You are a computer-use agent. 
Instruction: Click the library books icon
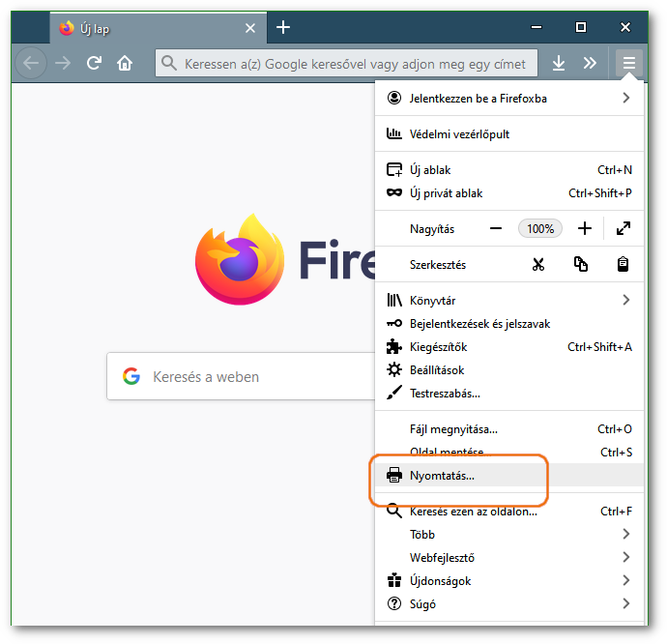click(393, 300)
